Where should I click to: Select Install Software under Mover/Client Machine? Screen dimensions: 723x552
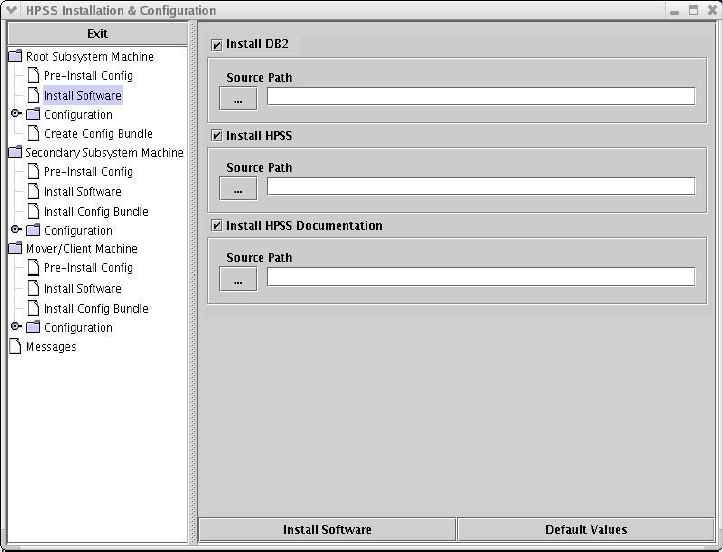pyautogui.click(x=83, y=289)
